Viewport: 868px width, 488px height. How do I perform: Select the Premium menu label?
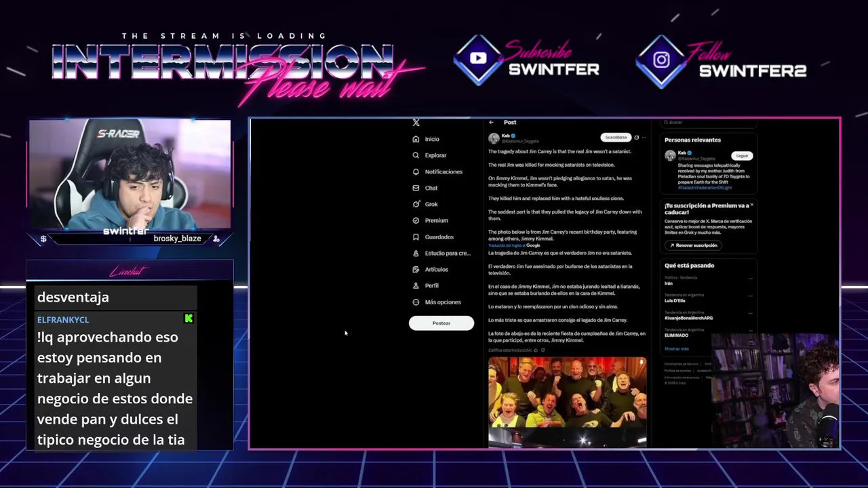(436, 220)
